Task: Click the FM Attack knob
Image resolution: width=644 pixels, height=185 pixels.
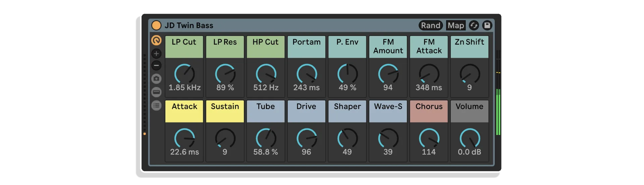Action: [x=429, y=74]
